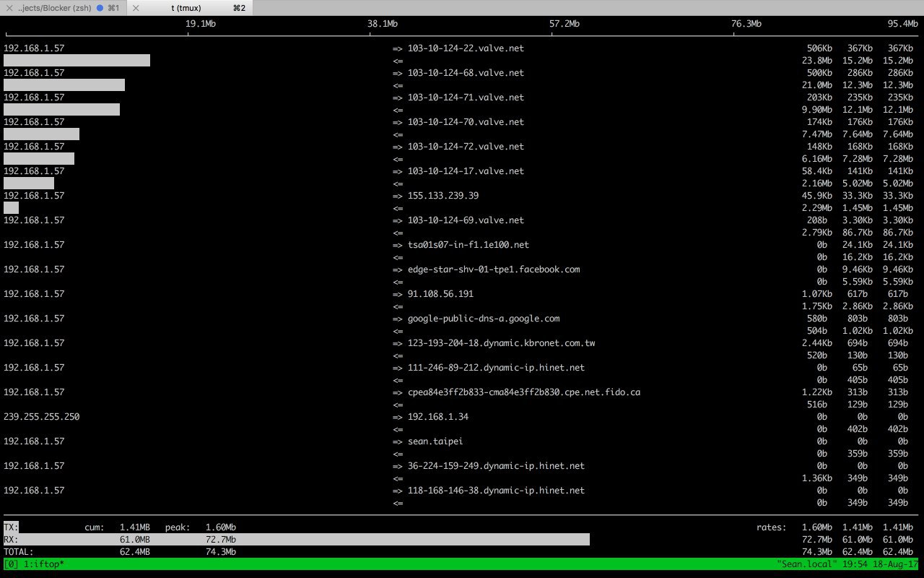Click the 76.3Mb scale marker
Screen dimensions: 924x578
[x=746, y=24]
